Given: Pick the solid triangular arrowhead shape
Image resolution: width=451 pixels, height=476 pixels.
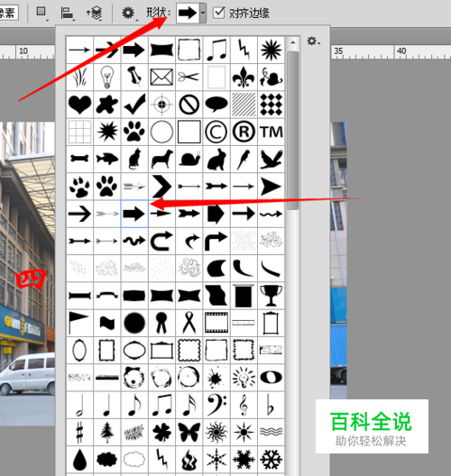Looking at the screenshot, I should [x=271, y=187].
